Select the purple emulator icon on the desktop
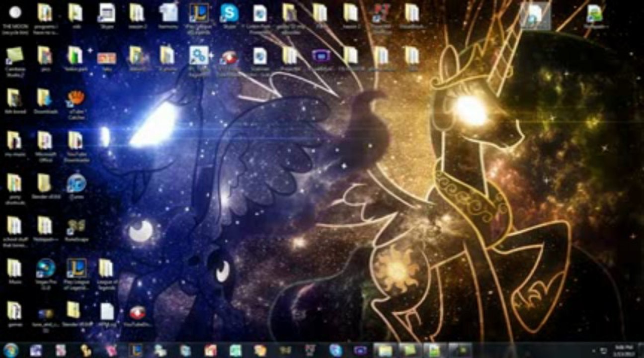Image resolution: width=644 pixels, height=358 pixels. click(x=322, y=56)
